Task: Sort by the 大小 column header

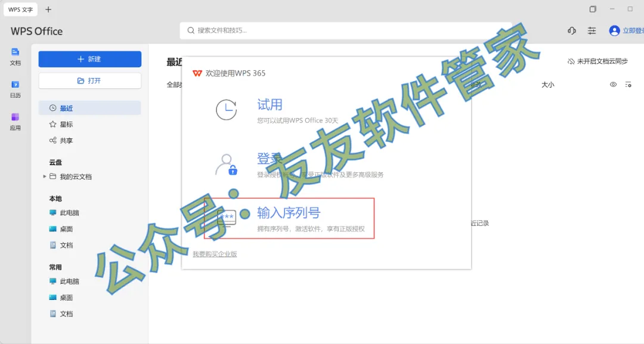Action: pyautogui.click(x=547, y=85)
